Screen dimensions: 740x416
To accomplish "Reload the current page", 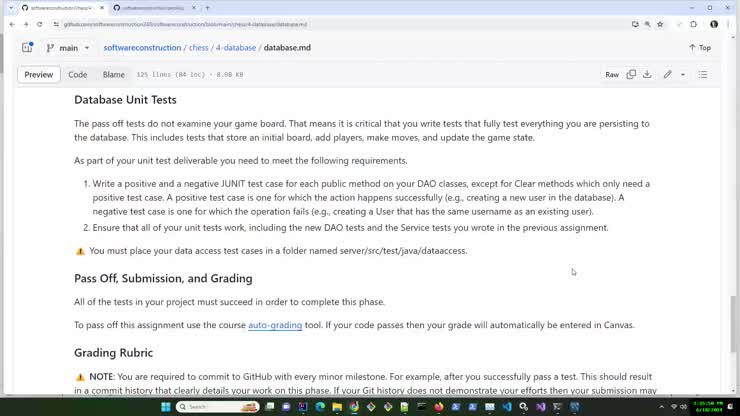I will [40, 24].
